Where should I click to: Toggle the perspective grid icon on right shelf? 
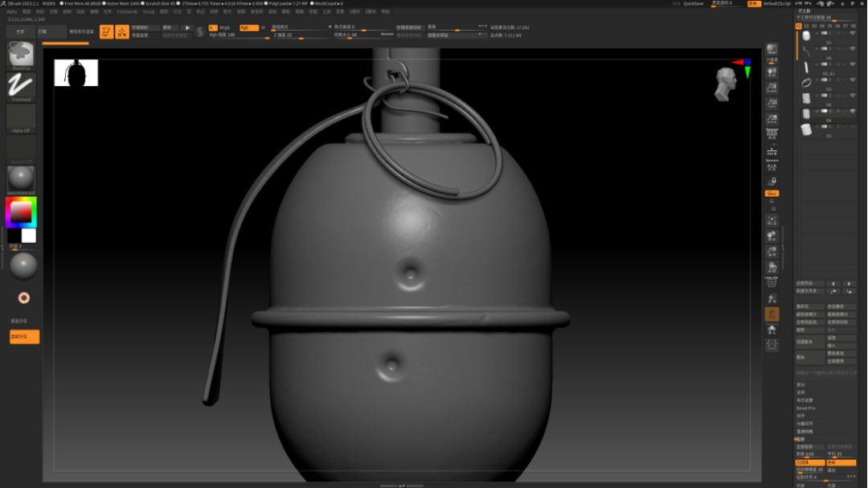tap(772, 134)
